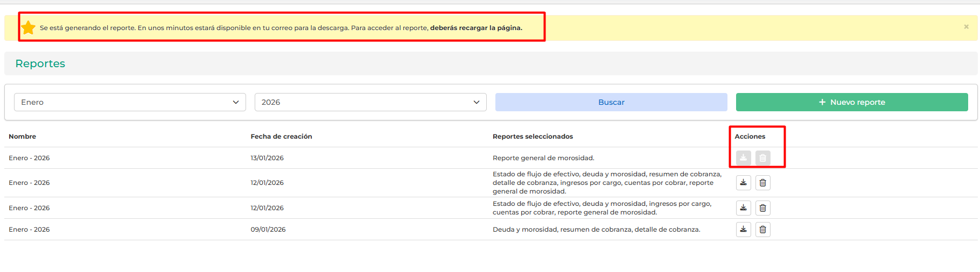Delete the report with seven selected reports

(762, 183)
